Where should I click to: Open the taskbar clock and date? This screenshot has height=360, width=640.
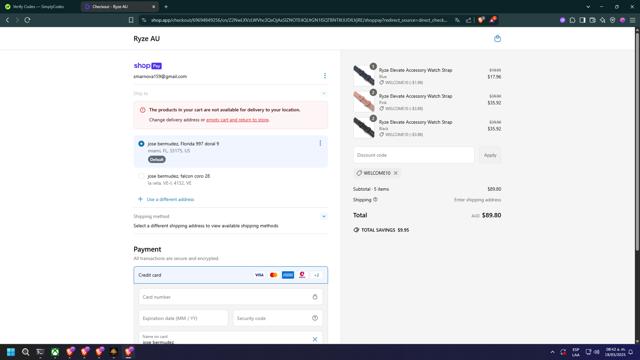click(x=615, y=352)
